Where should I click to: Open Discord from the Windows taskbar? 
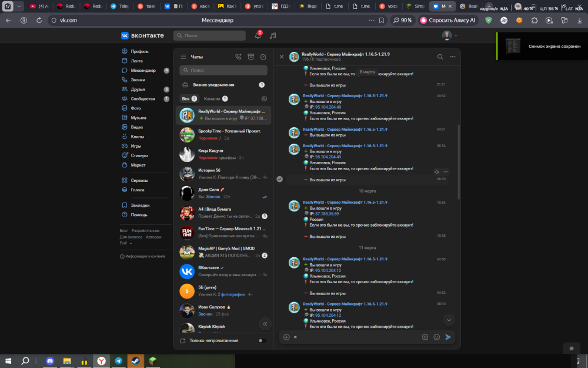[x=50, y=361]
